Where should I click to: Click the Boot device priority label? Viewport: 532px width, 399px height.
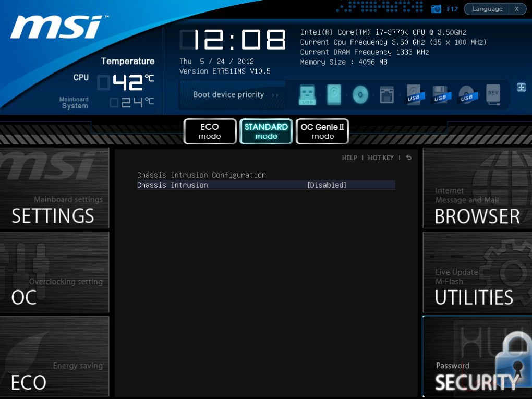(x=228, y=94)
